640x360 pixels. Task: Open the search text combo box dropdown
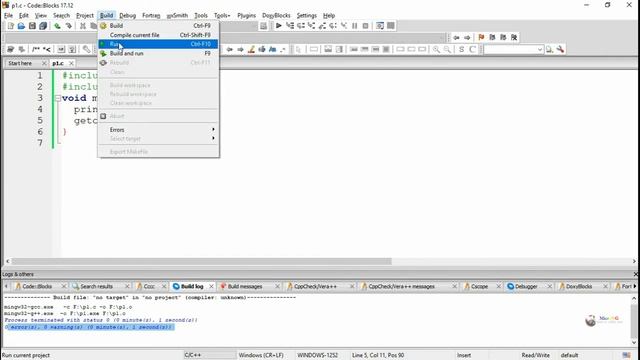(540, 49)
